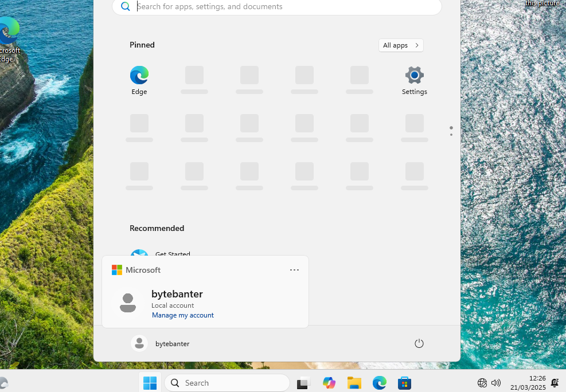The height and width of the screenshot is (392, 566).
Task: Click the volume icon in the system tray
Action: (495, 382)
